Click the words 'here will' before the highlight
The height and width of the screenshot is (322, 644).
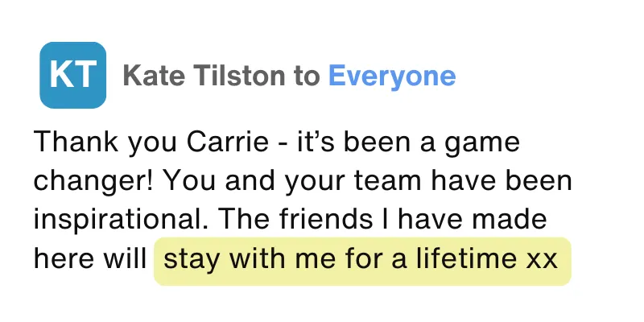pyautogui.click(x=90, y=260)
